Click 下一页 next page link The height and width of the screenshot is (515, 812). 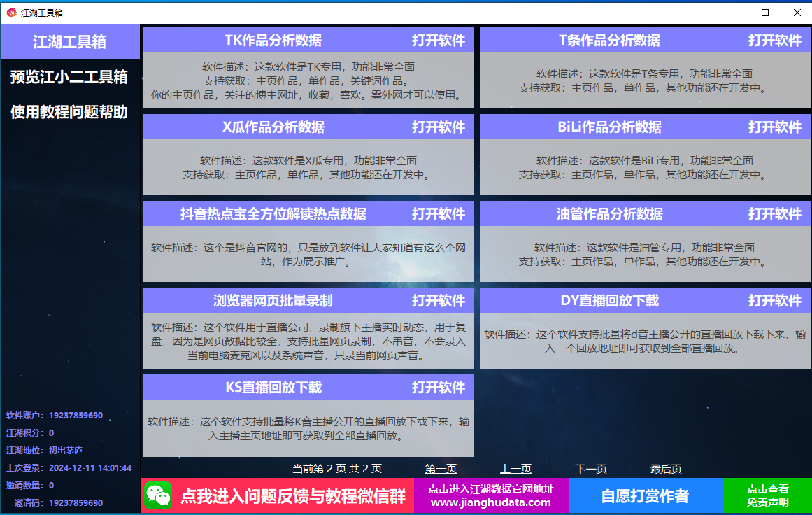pos(591,469)
